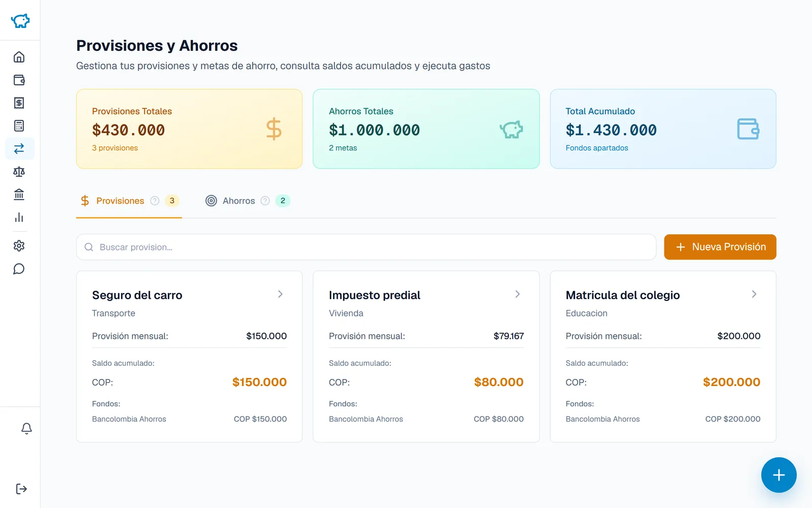Go to home via house icon

pos(19,57)
